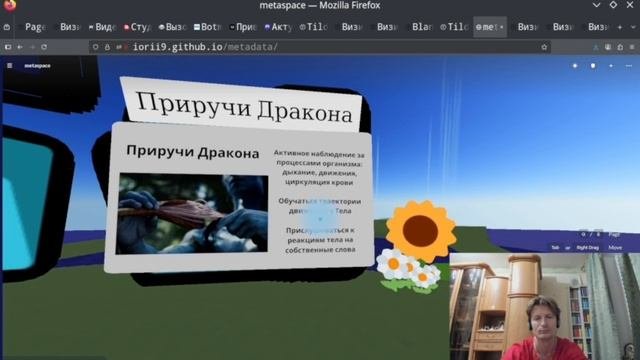The height and width of the screenshot is (360, 640).
Task: Open site permissions icon beside lock
Action: tap(119, 47)
